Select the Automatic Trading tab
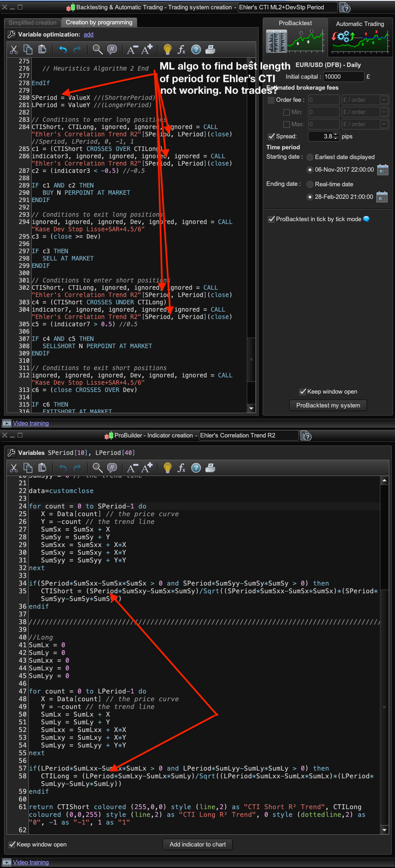The width and height of the screenshot is (395, 868). [x=360, y=37]
